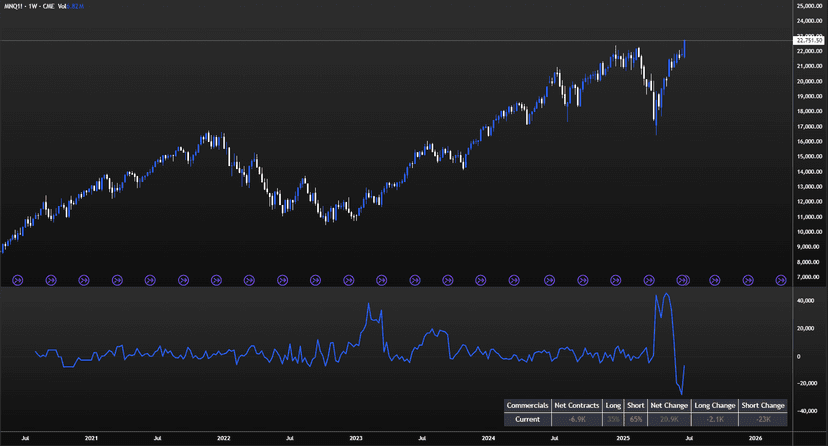Click the Net Change column header
The image size is (828, 446).
click(669, 405)
